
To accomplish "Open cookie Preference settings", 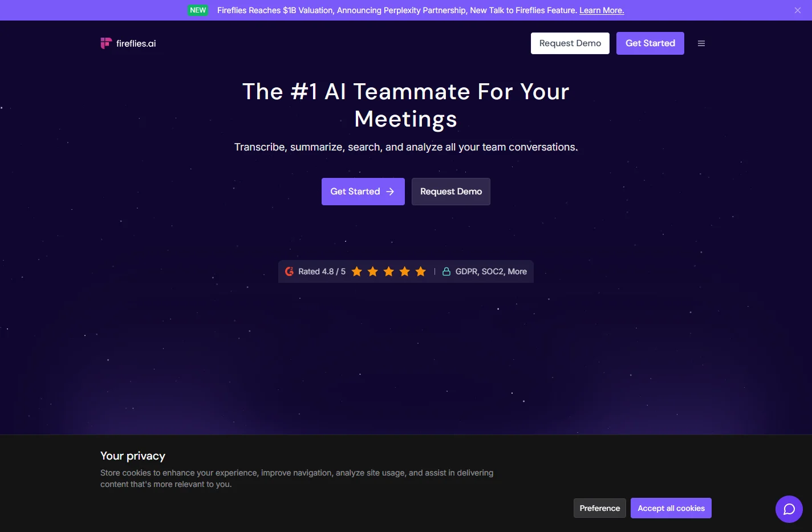I will coord(600,508).
